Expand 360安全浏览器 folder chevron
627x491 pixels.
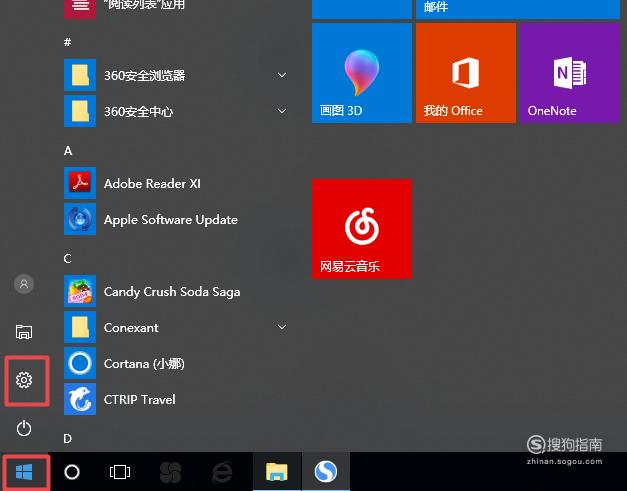(x=282, y=75)
